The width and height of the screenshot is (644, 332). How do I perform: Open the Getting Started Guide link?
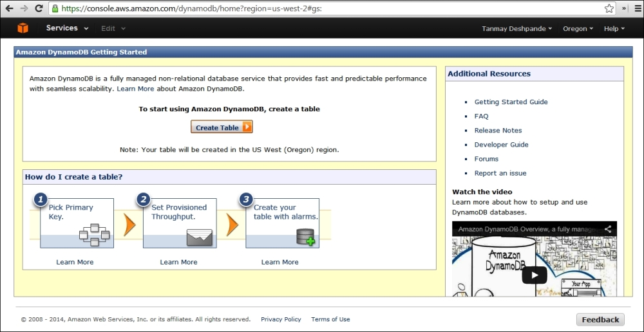pos(511,102)
